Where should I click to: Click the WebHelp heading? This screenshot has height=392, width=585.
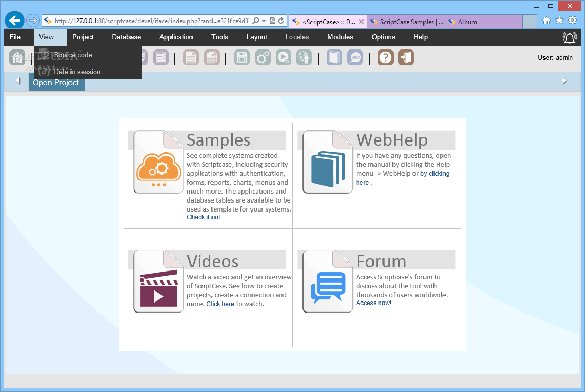point(392,140)
